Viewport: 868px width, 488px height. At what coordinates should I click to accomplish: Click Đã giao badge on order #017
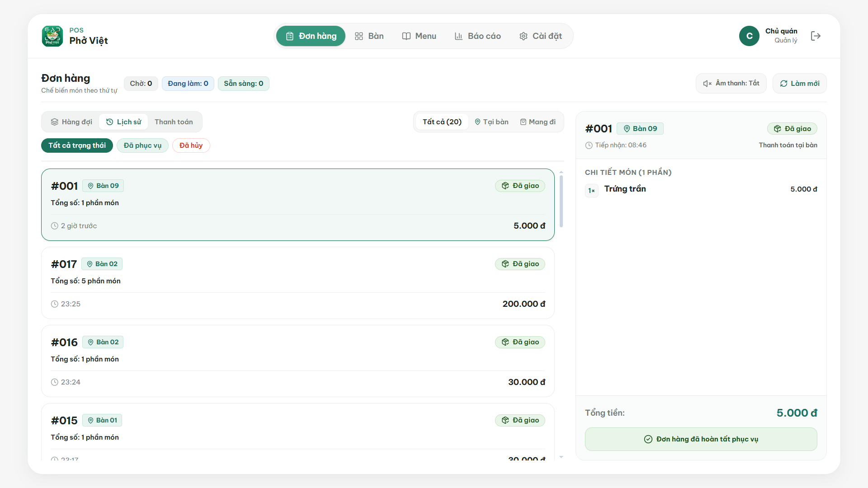(520, 264)
